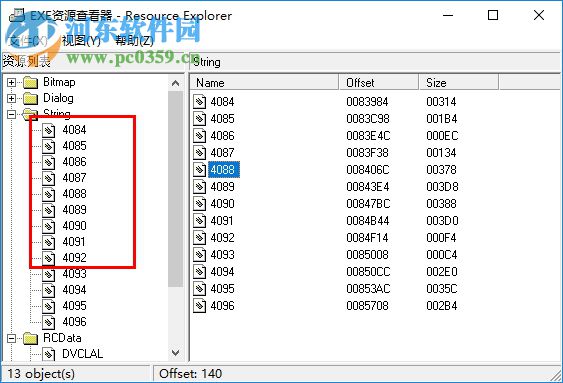
Task: Click icon of 4091 in list
Action: point(200,221)
